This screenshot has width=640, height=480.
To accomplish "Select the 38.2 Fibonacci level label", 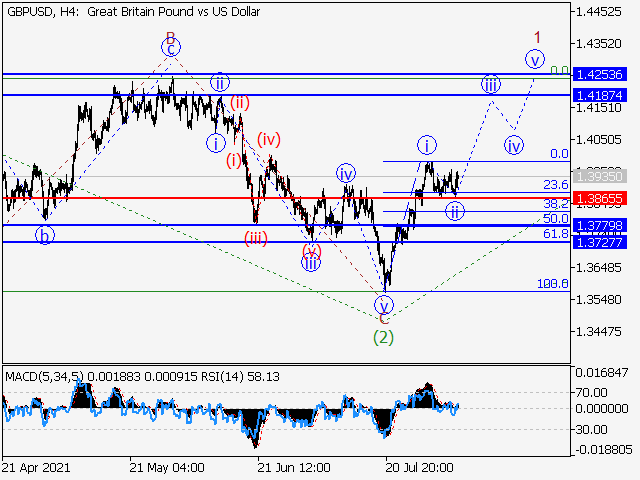I will pos(556,204).
